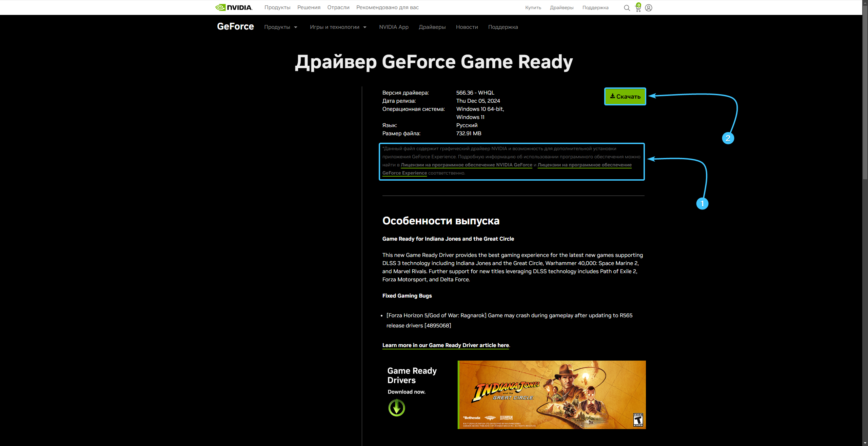
Task: Click the green Скачать button
Action: [625, 97]
